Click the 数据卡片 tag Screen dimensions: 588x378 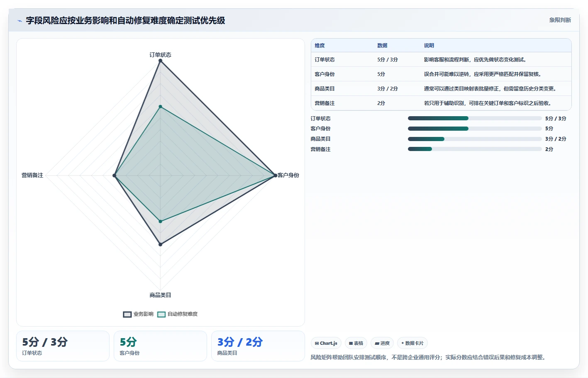click(412, 343)
